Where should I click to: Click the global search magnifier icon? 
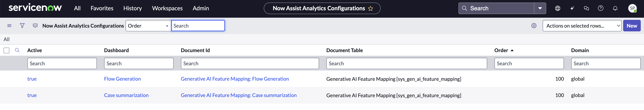[x=464, y=8]
